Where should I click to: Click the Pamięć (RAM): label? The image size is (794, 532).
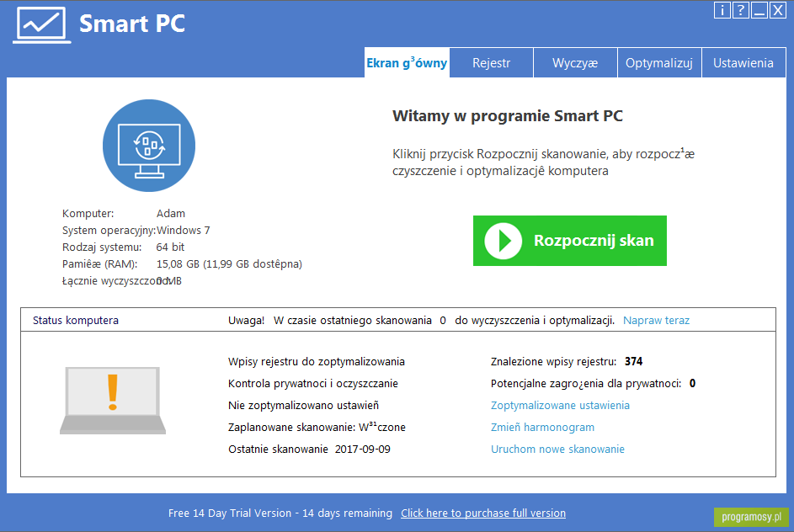coord(99,264)
